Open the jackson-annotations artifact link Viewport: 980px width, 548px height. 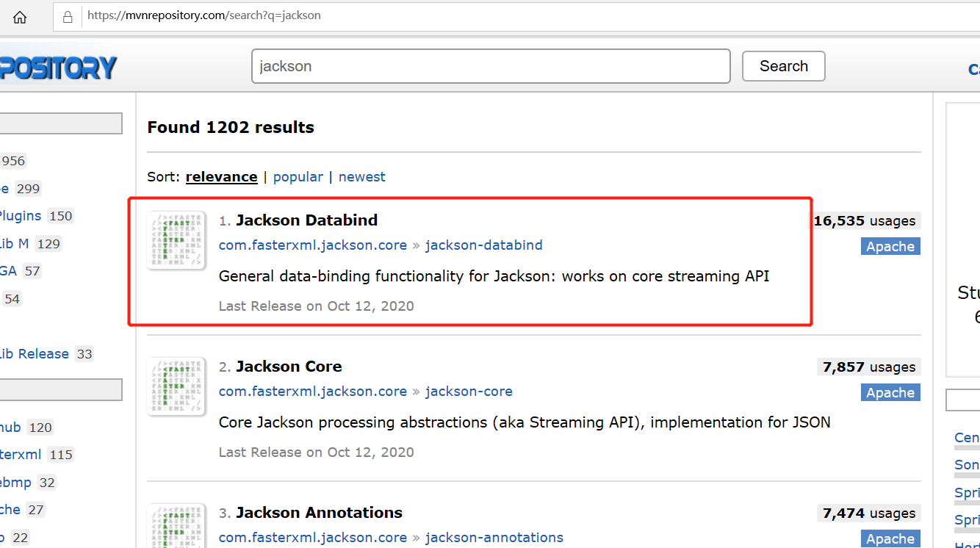click(x=494, y=538)
